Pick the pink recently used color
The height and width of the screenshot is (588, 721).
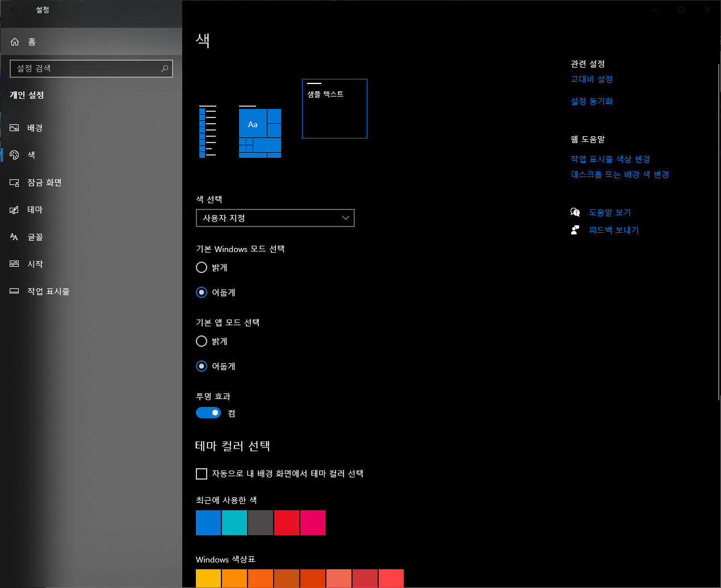(313, 523)
